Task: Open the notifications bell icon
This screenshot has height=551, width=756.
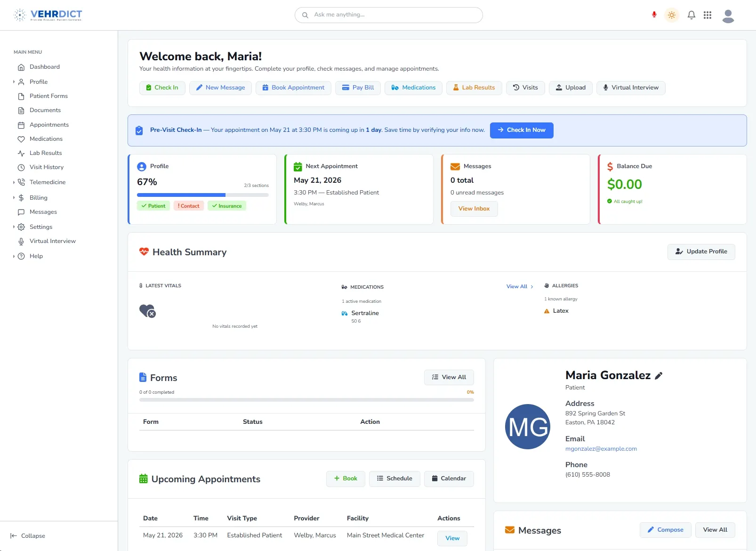Action: (691, 15)
